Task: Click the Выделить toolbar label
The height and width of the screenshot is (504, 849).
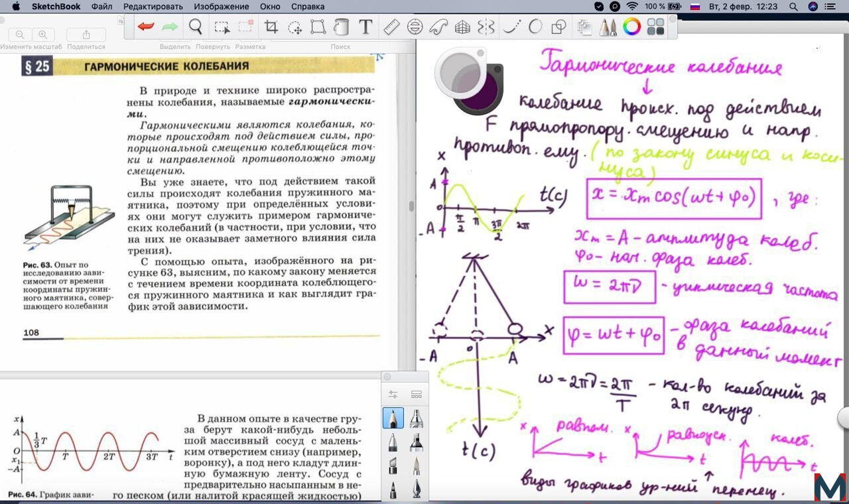Action: tap(175, 47)
